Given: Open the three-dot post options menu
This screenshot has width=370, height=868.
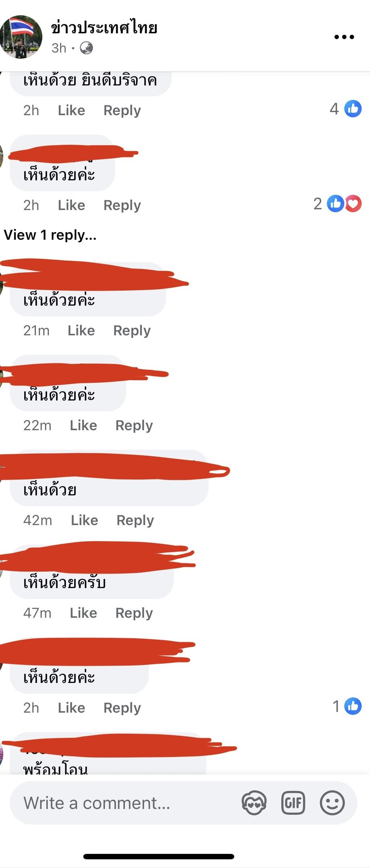Looking at the screenshot, I should pos(344,37).
